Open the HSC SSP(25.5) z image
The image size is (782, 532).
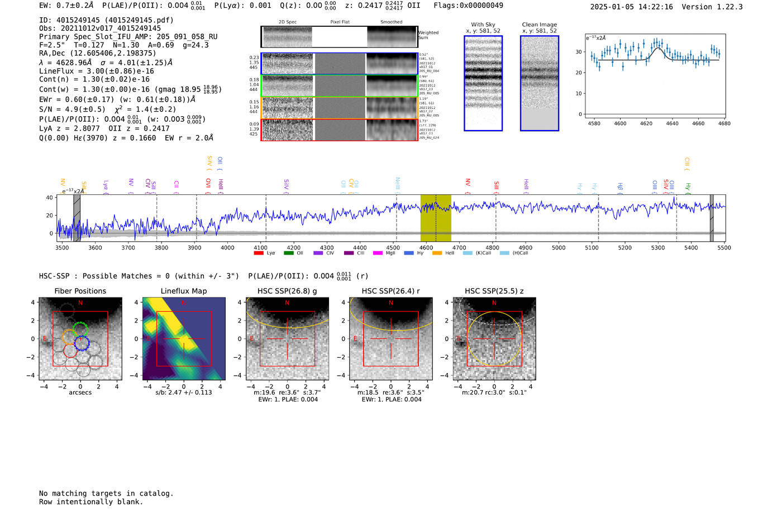point(494,339)
